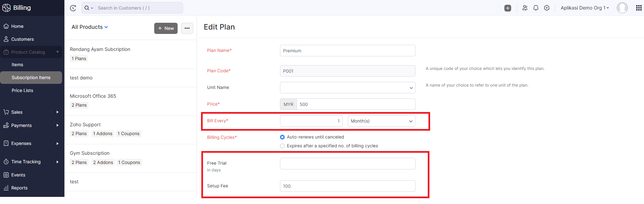644x204 pixels.
Task: Go to Customers in sidebar
Action: [x=22, y=39]
